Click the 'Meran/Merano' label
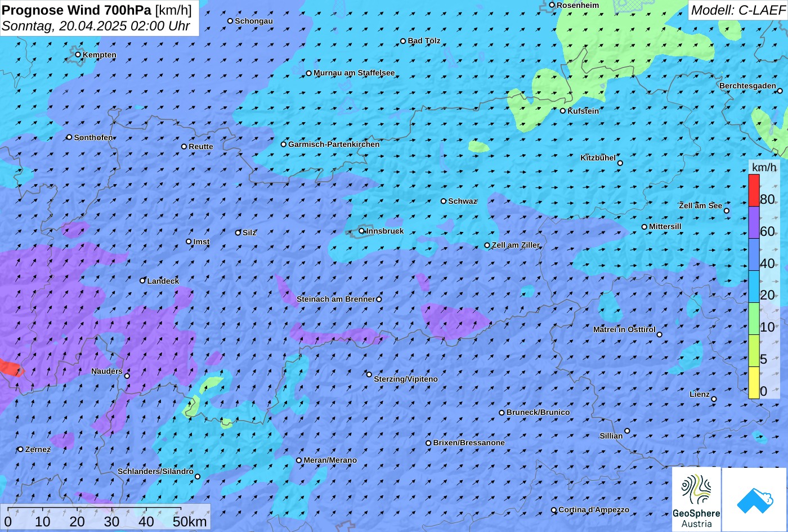 click(330, 460)
